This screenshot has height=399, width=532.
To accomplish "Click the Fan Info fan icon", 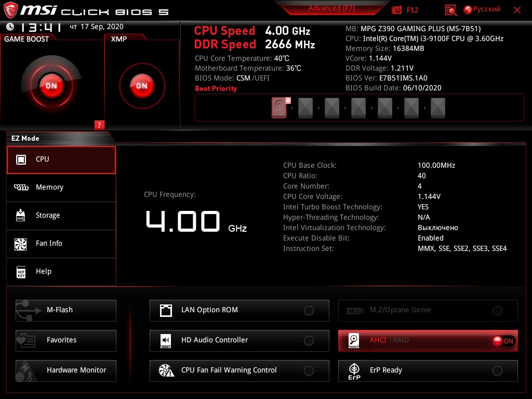I will 21,244.
